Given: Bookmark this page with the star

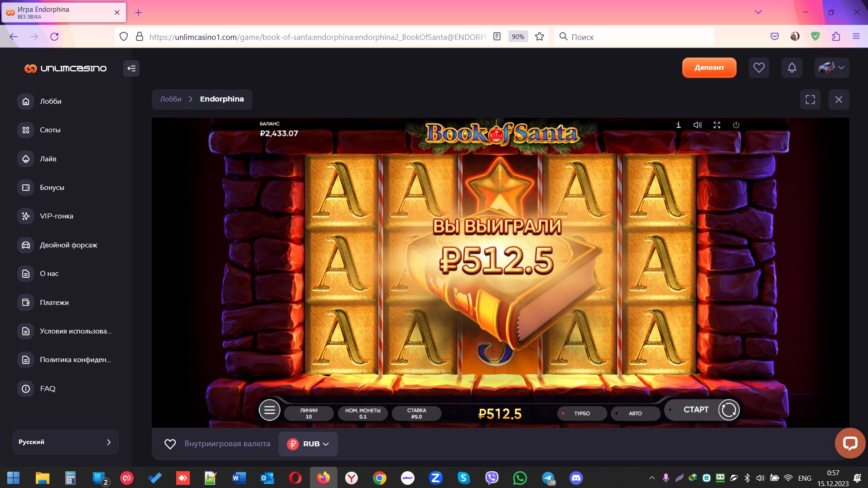Looking at the screenshot, I should 539,37.
